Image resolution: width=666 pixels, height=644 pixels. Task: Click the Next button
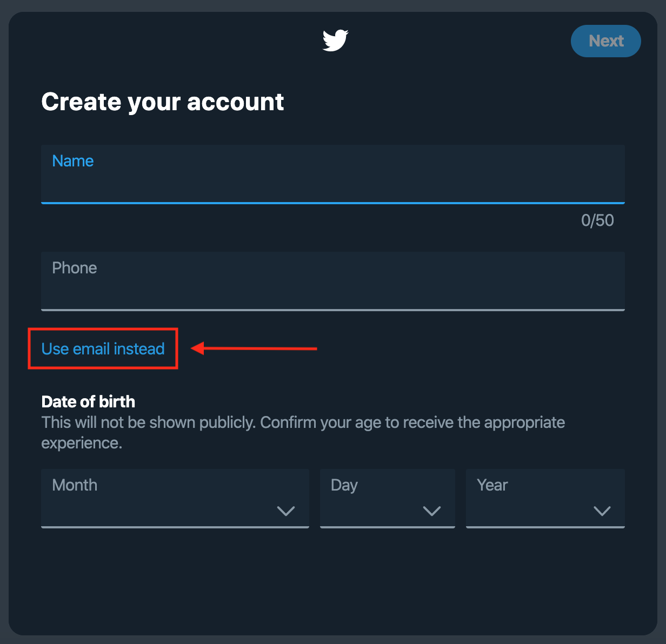tap(605, 41)
